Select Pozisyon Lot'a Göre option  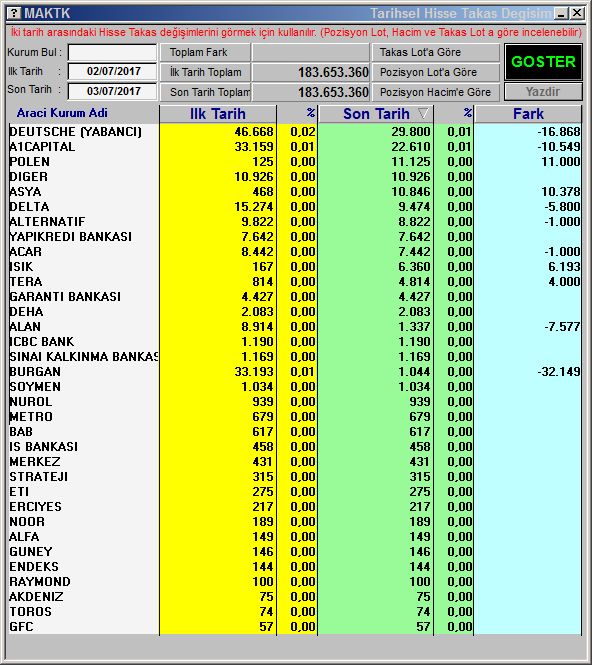436,72
